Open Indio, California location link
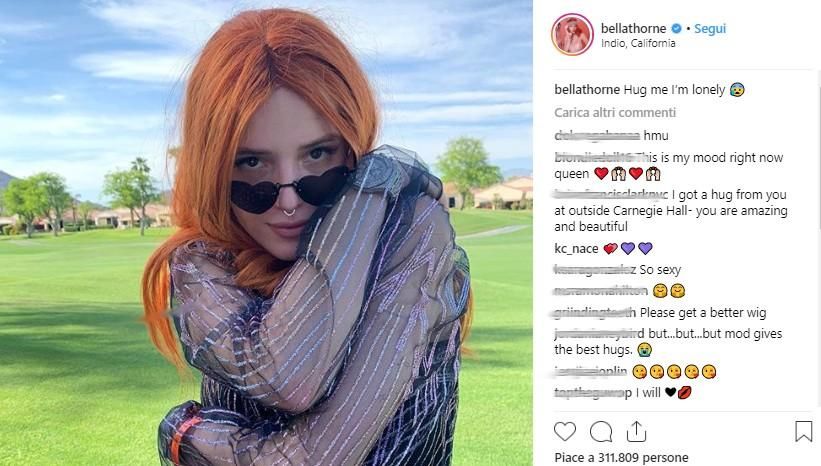Image resolution: width=821 pixels, height=466 pixels. tap(638, 43)
